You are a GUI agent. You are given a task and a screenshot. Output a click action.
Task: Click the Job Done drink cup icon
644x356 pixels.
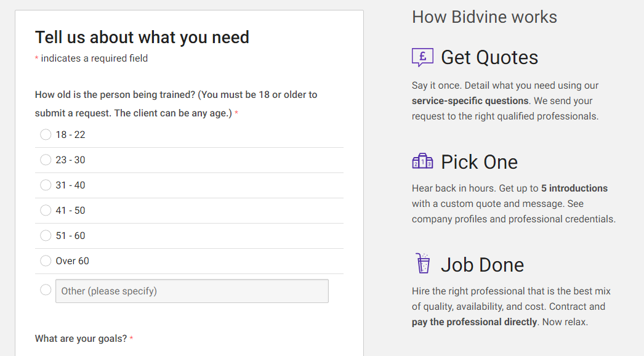(422, 264)
